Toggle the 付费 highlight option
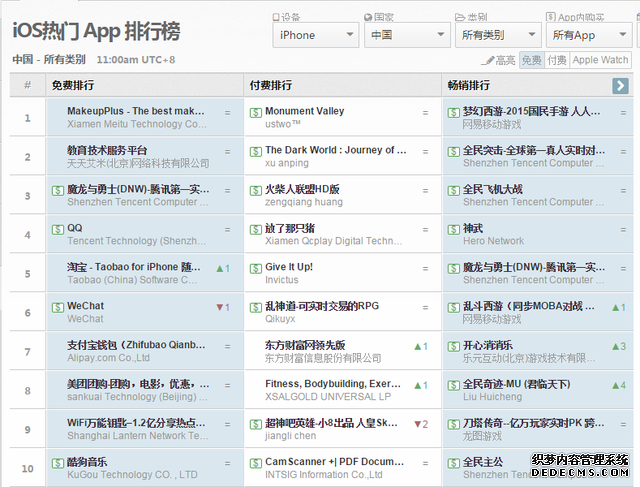The image size is (640, 487). pos(557,60)
